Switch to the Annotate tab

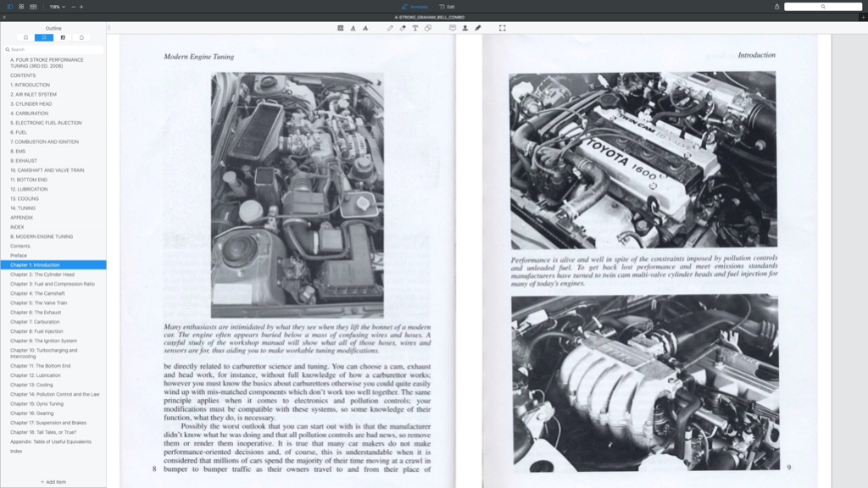pos(415,7)
